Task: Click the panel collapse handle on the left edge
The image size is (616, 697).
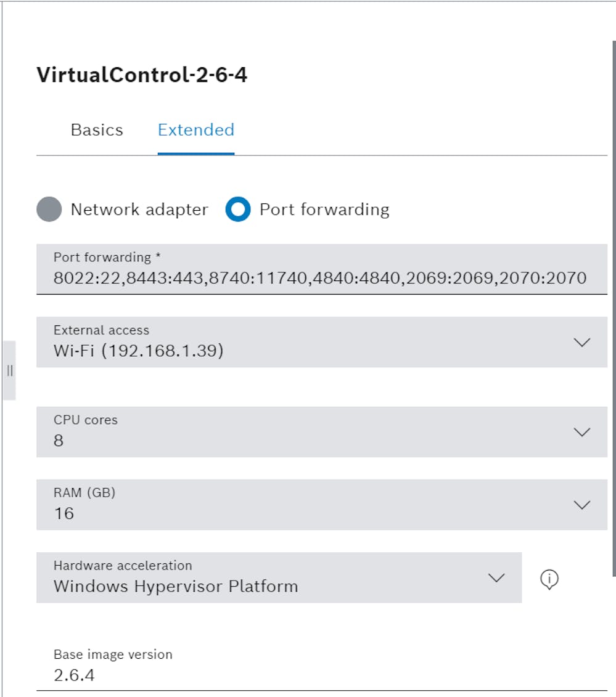Action: point(10,370)
